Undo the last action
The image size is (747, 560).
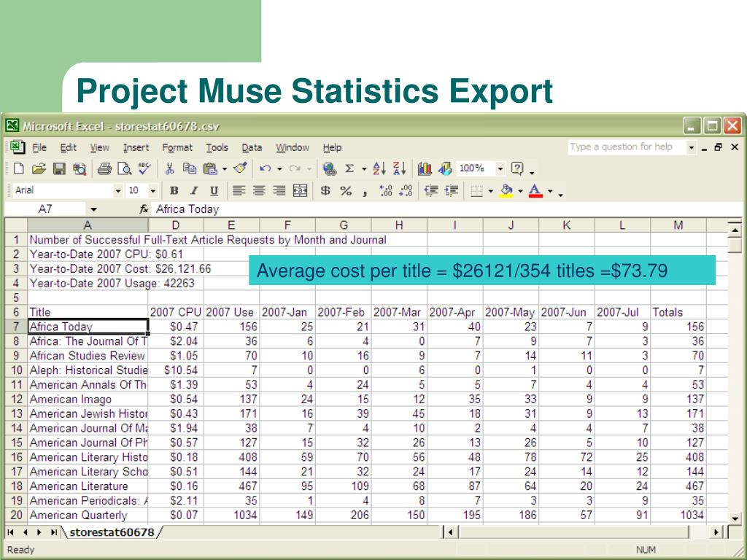pos(266,168)
